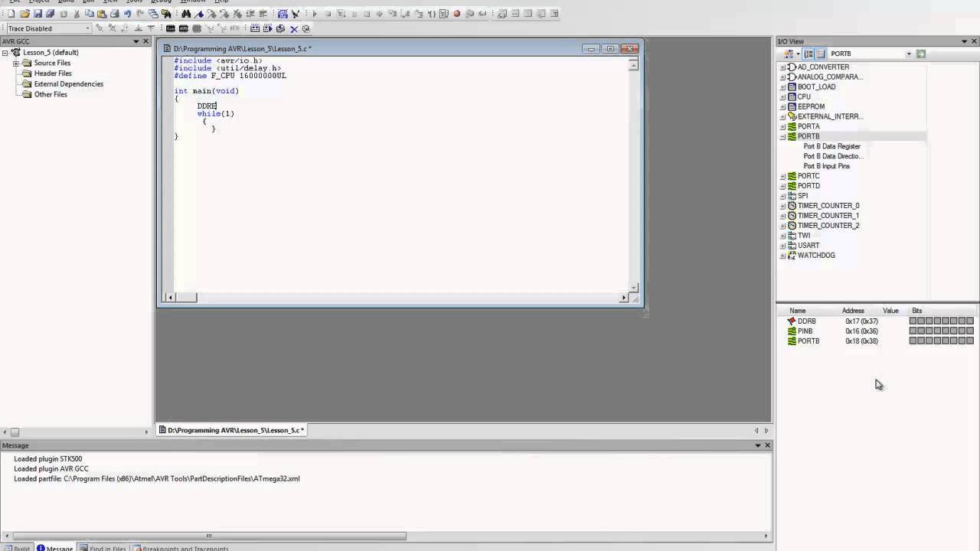
Task: Open project configuration options gear icon
Action: (306, 28)
